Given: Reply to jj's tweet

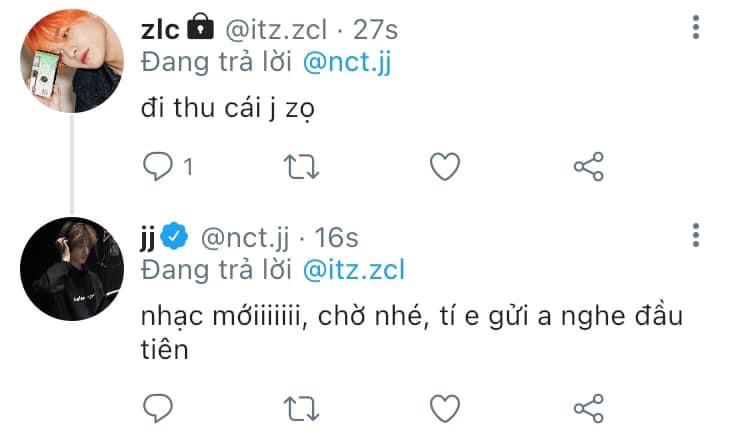Looking at the screenshot, I should click(x=159, y=407).
